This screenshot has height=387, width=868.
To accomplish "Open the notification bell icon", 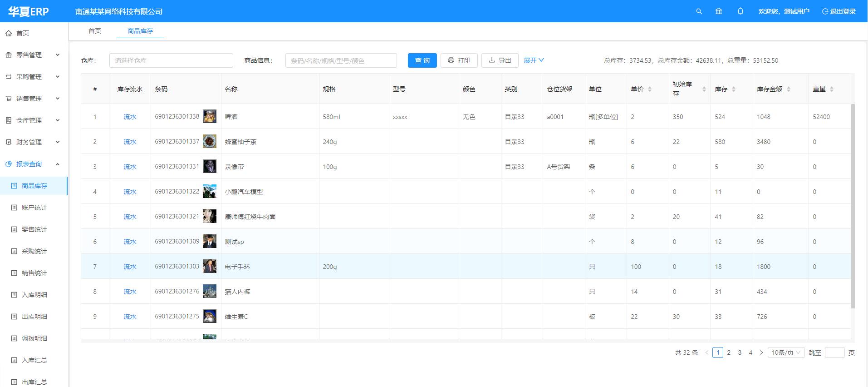I will (x=740, y=11).
